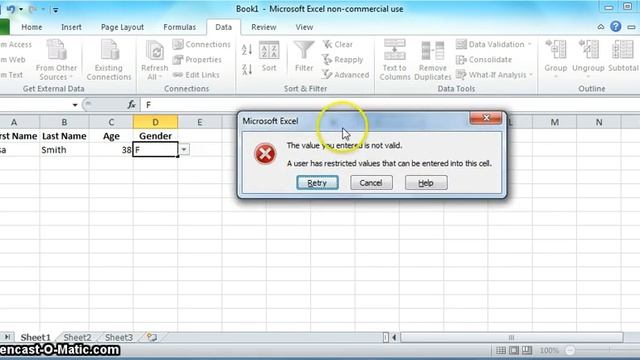Open the Page Layout ribbon tab
This screenshot has width=640, height=360.
122,27
